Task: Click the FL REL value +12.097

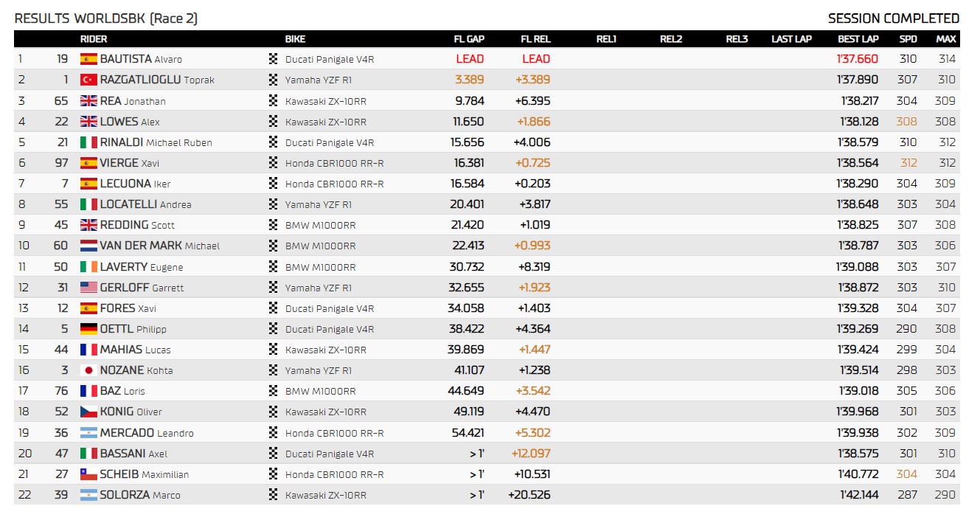Action: (531, 454)
